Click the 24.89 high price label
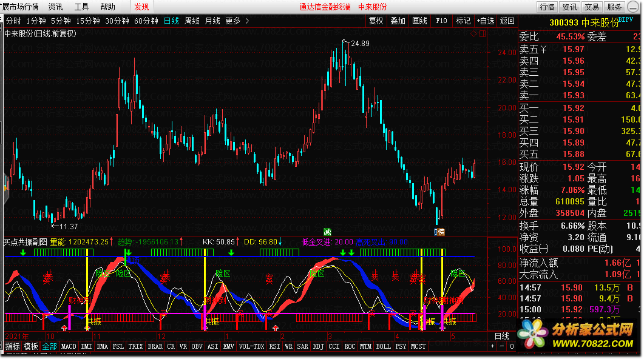 pyautogui.click(x=360, y=44)
